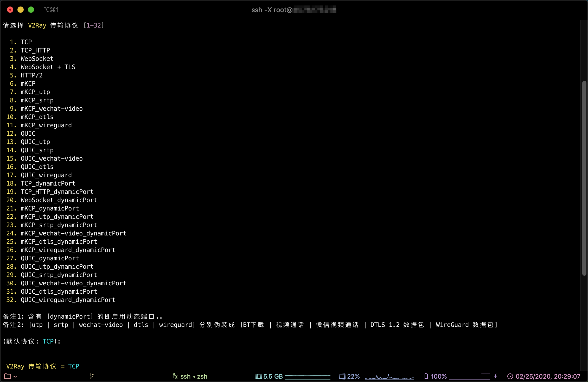The image size is (588, 382).
Task: Click the CPU chip icon beside 22%
Action: [342, 376]
